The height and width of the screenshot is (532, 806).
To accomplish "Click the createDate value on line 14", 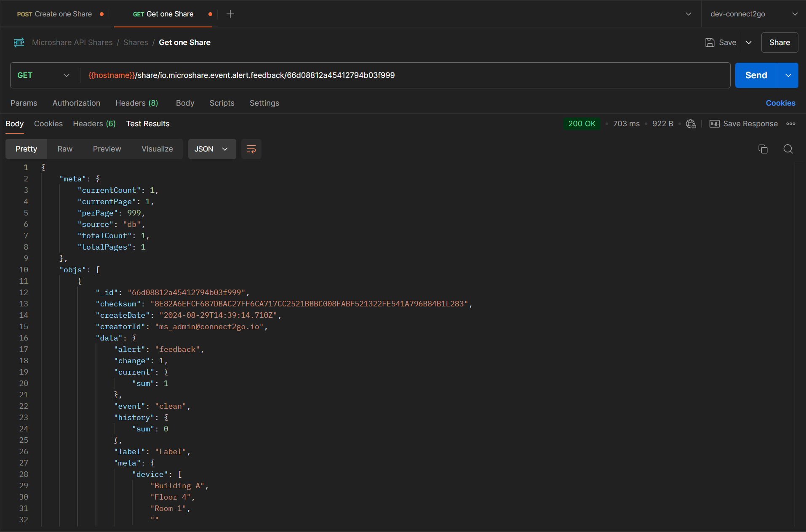I will point(218,315).
